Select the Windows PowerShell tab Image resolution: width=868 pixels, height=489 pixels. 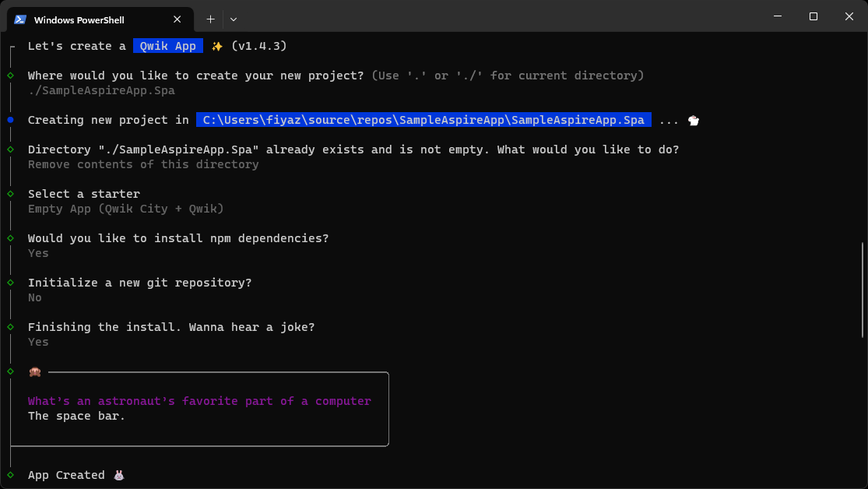tap(100, 19)
